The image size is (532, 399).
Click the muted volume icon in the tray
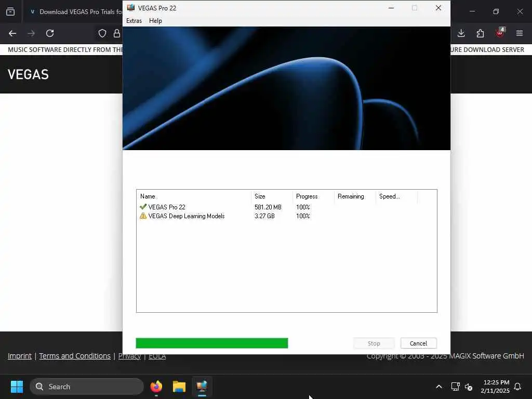click(x=469, y=387)
